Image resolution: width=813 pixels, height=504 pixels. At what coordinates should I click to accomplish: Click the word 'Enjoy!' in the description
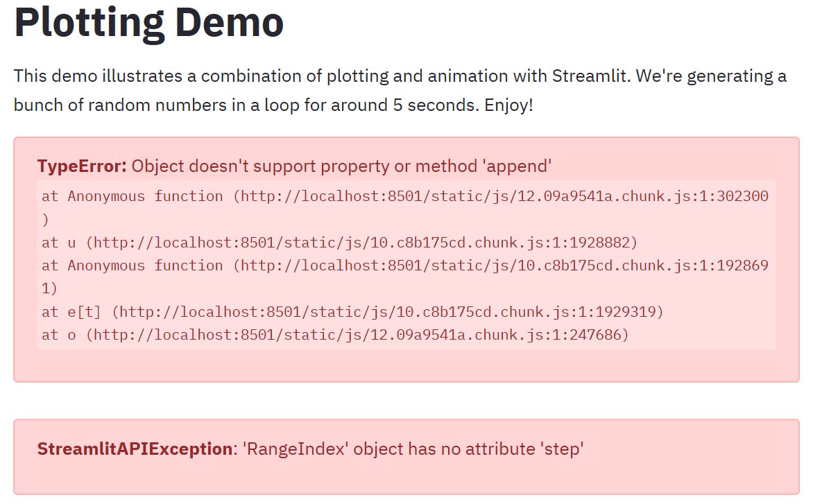[508, 105]
